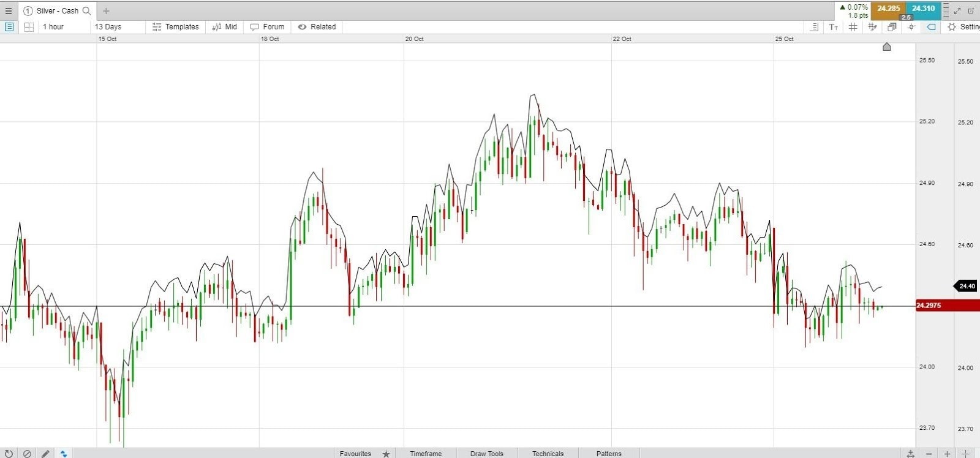This screenshot has width=980, height=458.
Task: Expand the Mid price type dropdown
Action: (x=225, y=26)
